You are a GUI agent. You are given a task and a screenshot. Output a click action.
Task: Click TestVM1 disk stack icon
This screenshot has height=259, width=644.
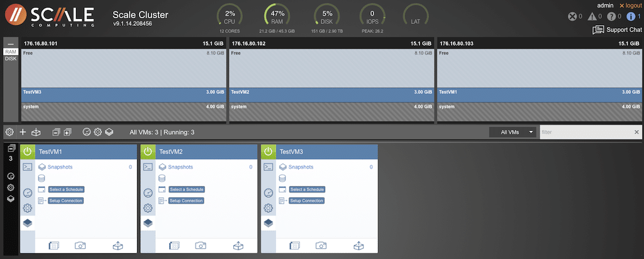pyautogui.click(x=41, y=179)
